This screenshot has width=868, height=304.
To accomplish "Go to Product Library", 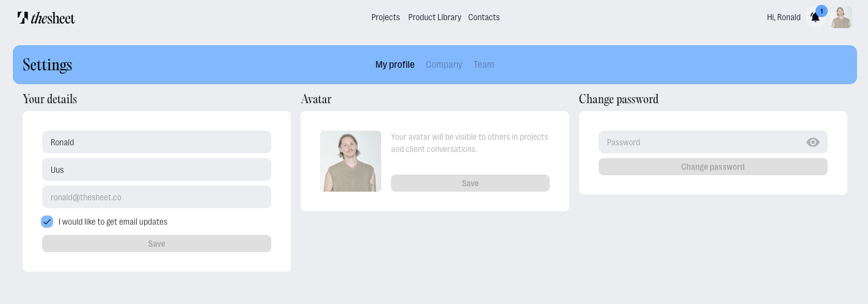I will tap(434, 17).
